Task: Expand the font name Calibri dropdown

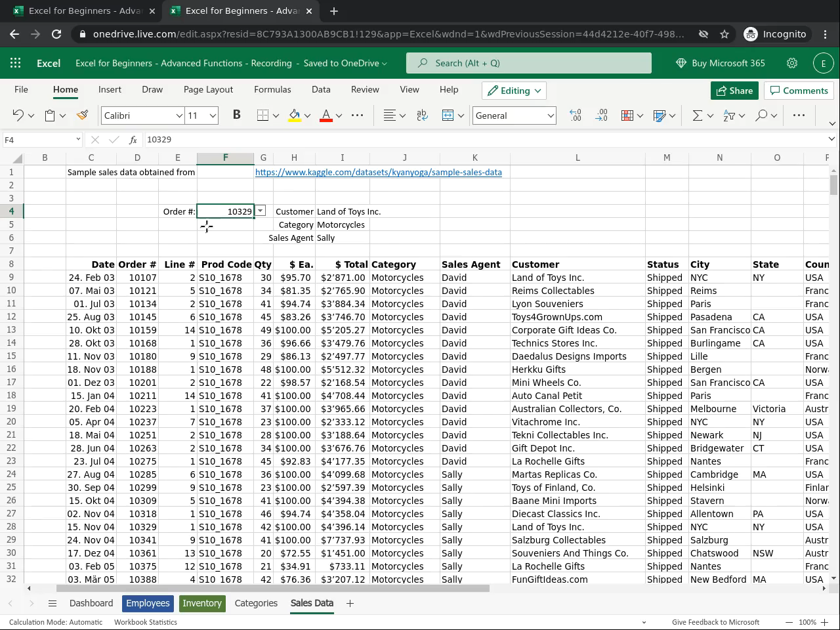Action: pyautogui.click(x=178, y=115)
